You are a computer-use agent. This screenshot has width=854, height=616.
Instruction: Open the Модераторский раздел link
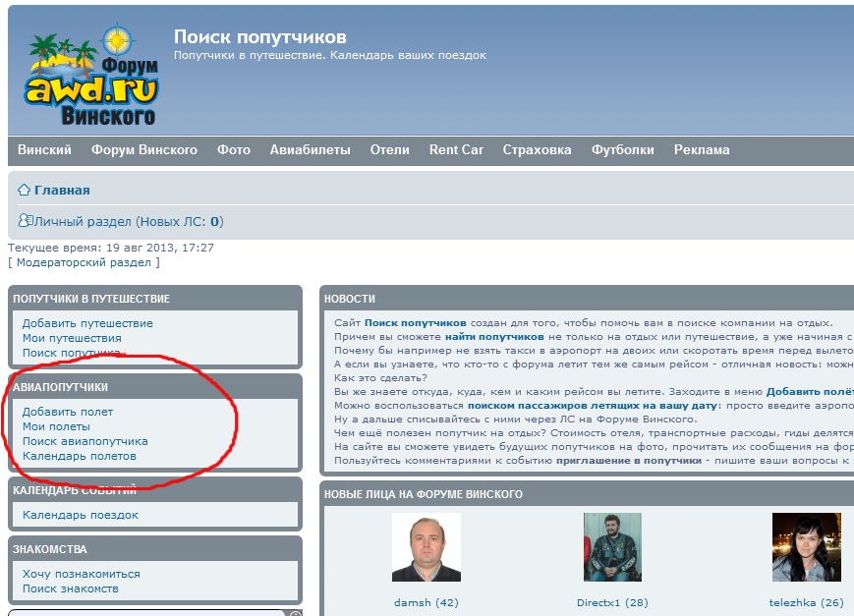[84, 262]
